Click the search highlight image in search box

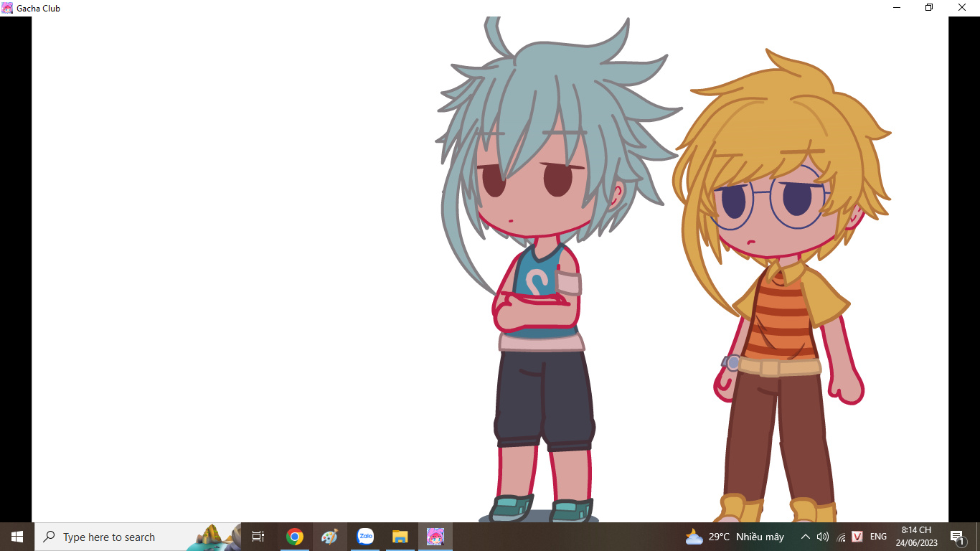point(213,537)
